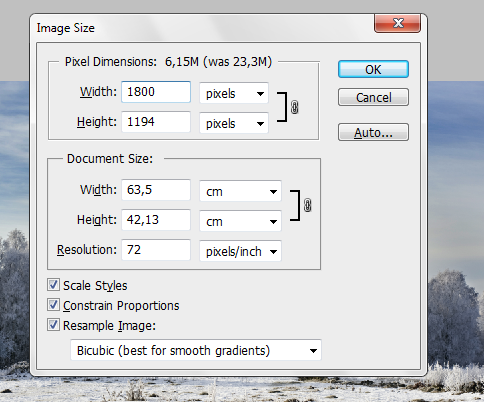Image resolution: width=484 pixels, height=402 pixels.
Task: Focus the pixel Height field showing 1194
Action: point(156,122)
